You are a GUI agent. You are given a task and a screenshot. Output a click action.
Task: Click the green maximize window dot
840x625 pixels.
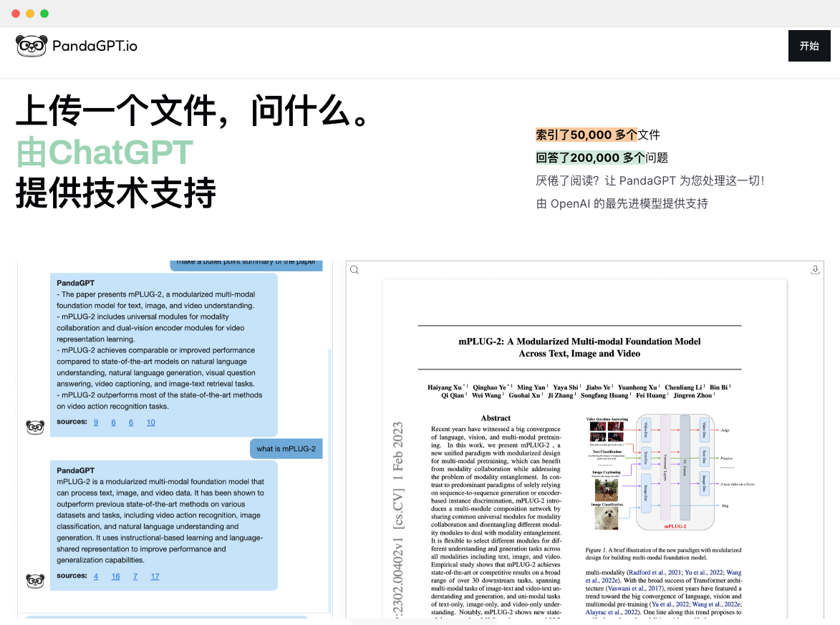tap(44, 14)
